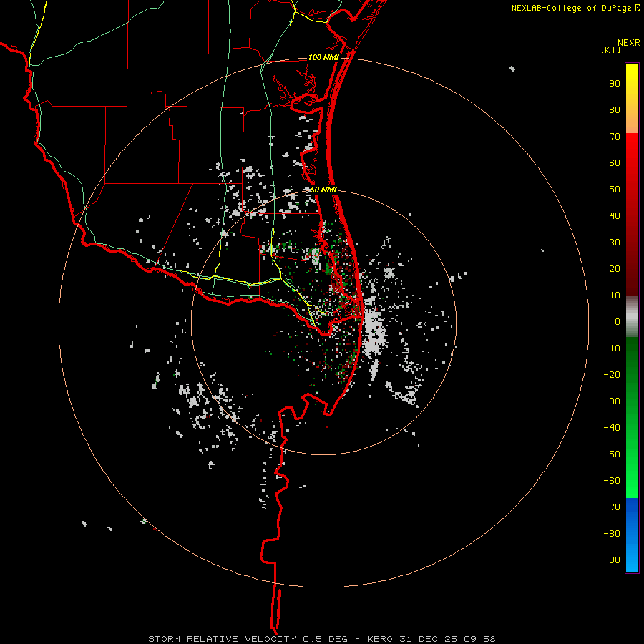Image resolution: width=644 pixels, height=644 pixels.
Task: Click the -30 value on velocity scale
Action: [x=612, y=401]
